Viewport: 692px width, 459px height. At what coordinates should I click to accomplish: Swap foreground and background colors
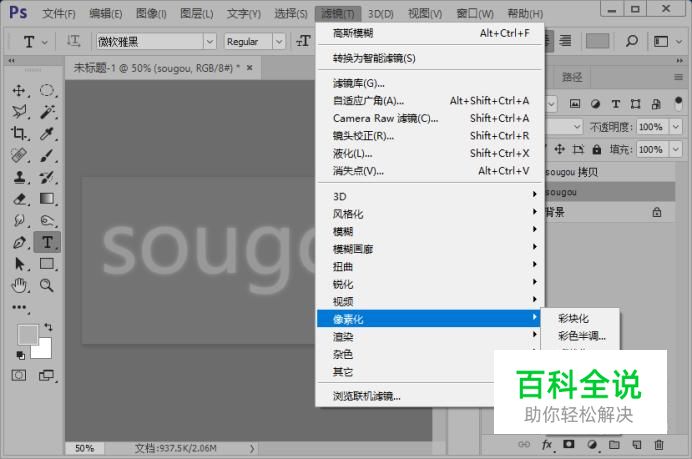click(x=48, y=327)
